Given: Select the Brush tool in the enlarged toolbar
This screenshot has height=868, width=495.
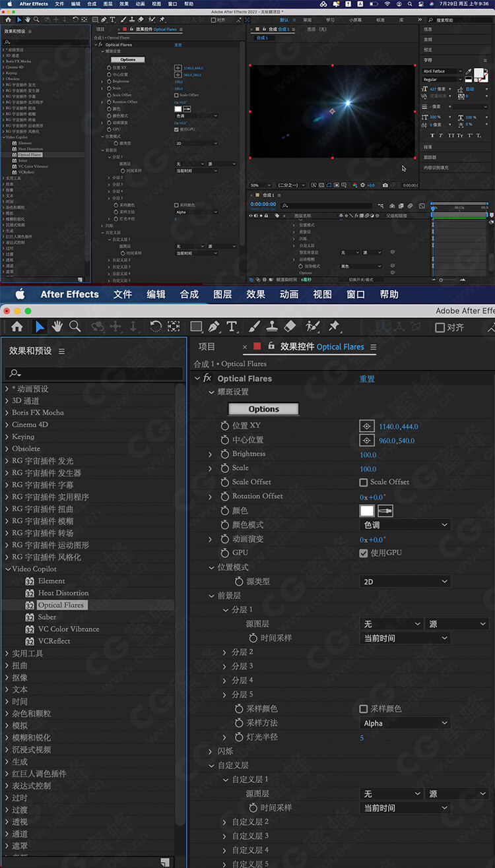Looking at the screenshot, I should (255, 326).
